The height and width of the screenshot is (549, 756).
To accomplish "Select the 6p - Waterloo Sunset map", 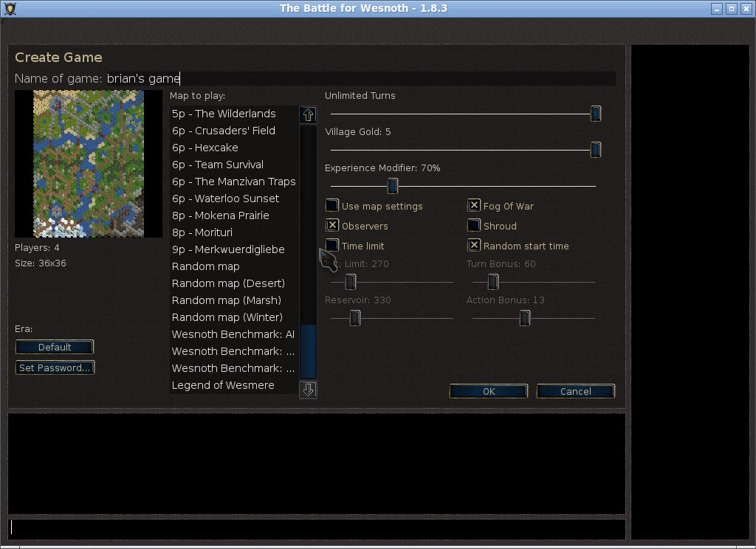I will [x=234, y=198].
